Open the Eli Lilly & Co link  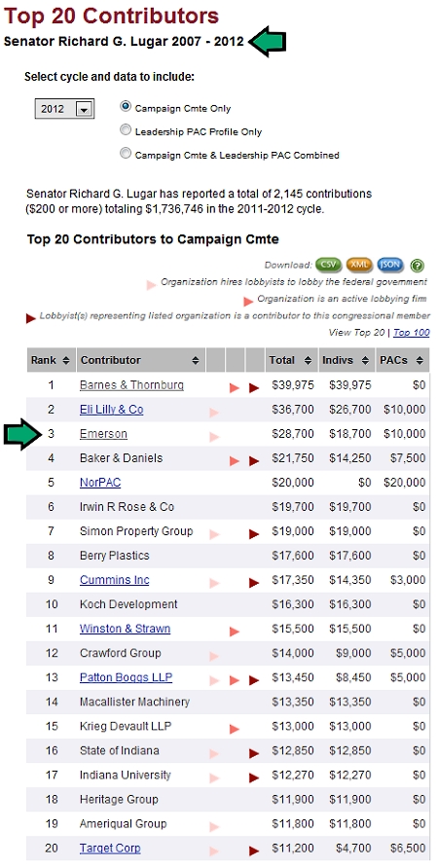pos(111,410)
